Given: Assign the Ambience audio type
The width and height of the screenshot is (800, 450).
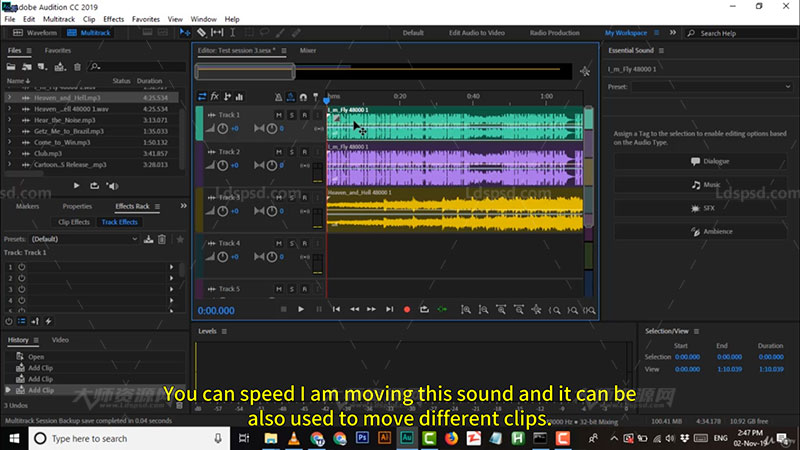Looking at the screenshot, I should tap(699, 232).
